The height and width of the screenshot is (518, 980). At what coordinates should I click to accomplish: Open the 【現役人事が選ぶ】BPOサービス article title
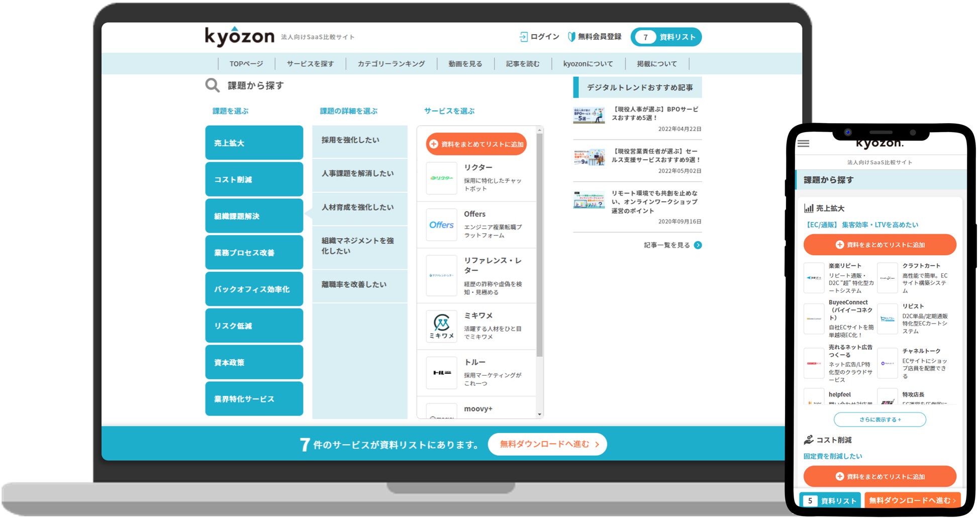tap(655, 114)
